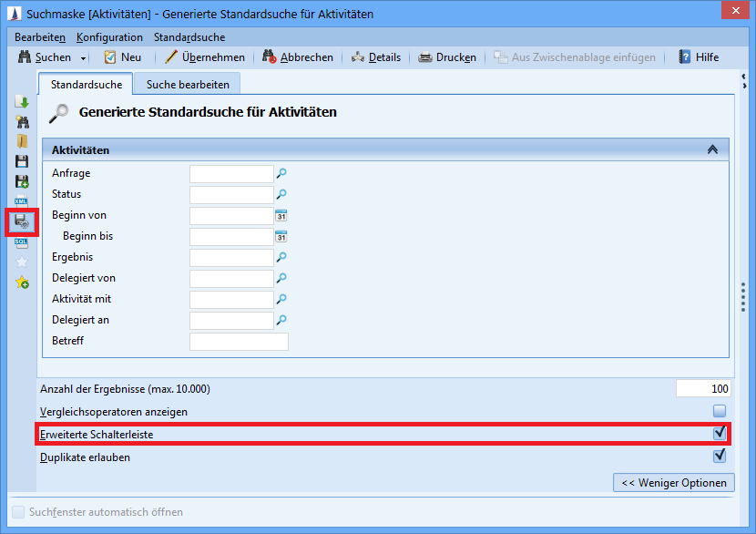
Task: Click the lookup magnifier next to Delegiert an
Action: (281, 320)
